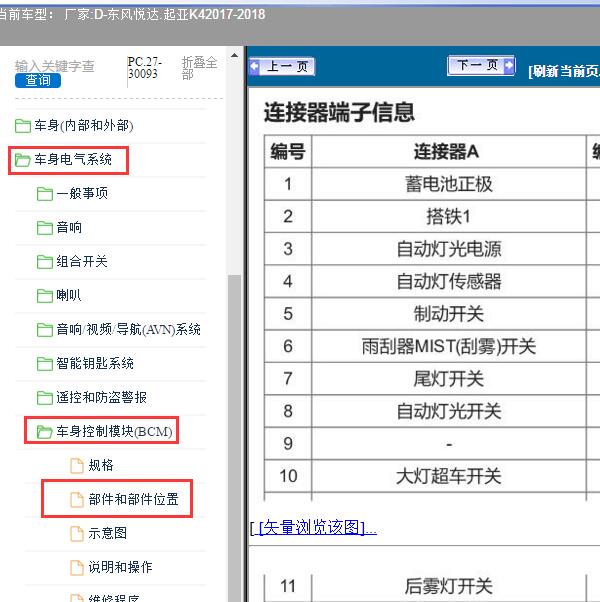The image size is (600, 602).
Task: Click the sidebar scroll-up arrow
Action: (234, 56)
